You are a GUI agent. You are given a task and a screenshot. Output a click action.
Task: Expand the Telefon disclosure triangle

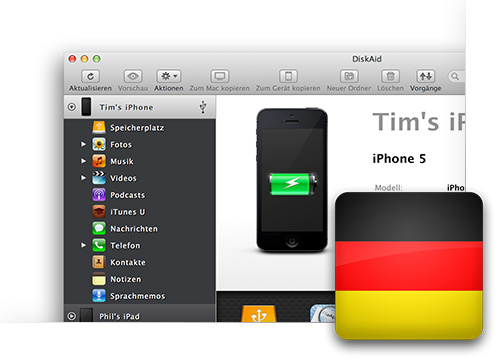coord(83,245)
